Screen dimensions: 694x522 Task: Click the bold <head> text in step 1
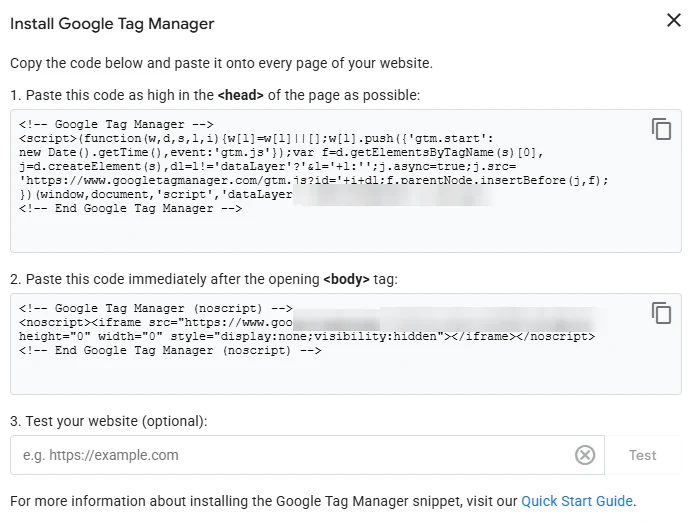pyautogui.click(x=240, y=95)
